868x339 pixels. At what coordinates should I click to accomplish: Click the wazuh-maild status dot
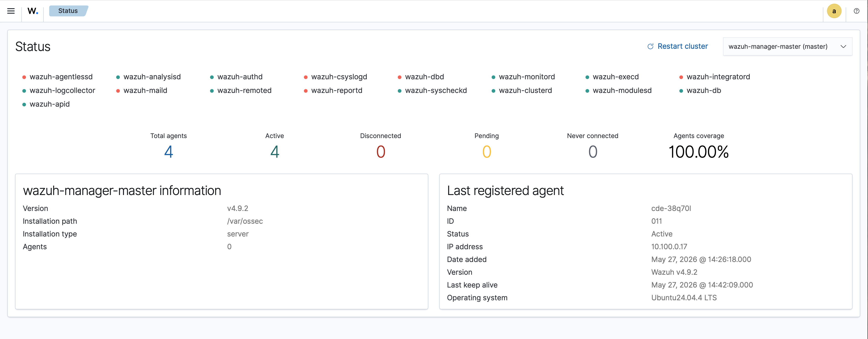click(118, 91)
